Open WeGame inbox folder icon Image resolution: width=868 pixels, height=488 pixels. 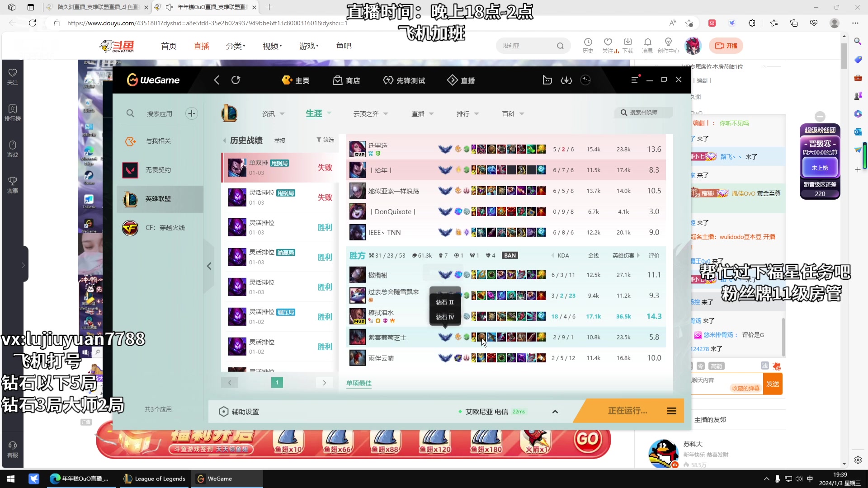(547, 80)
